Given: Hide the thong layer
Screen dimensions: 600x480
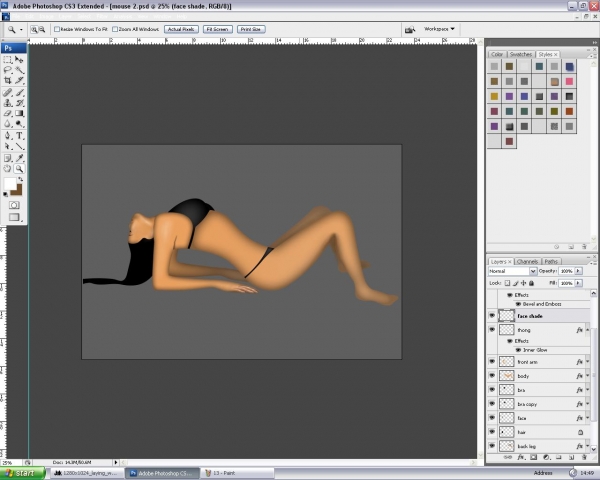Looking at the screenshot, I should [x=492, y=329].
